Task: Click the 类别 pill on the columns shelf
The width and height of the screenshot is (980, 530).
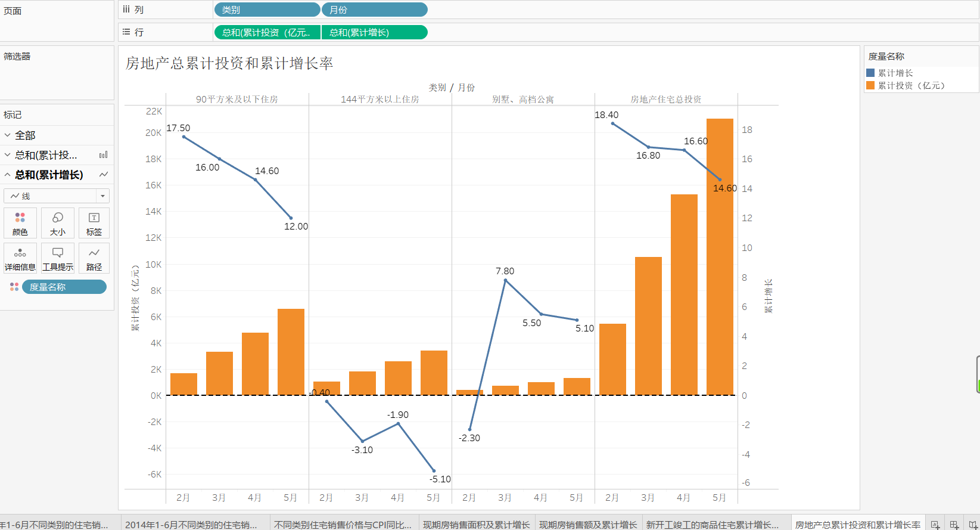Action: (267, 10)
